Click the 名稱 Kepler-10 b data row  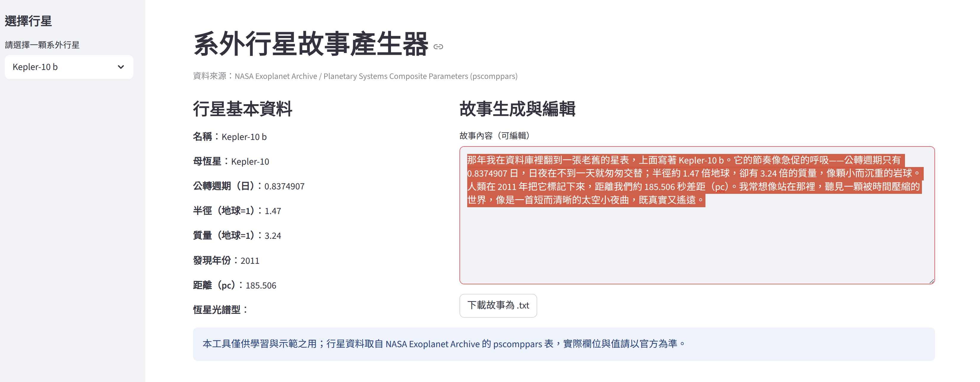click(229, 137)
